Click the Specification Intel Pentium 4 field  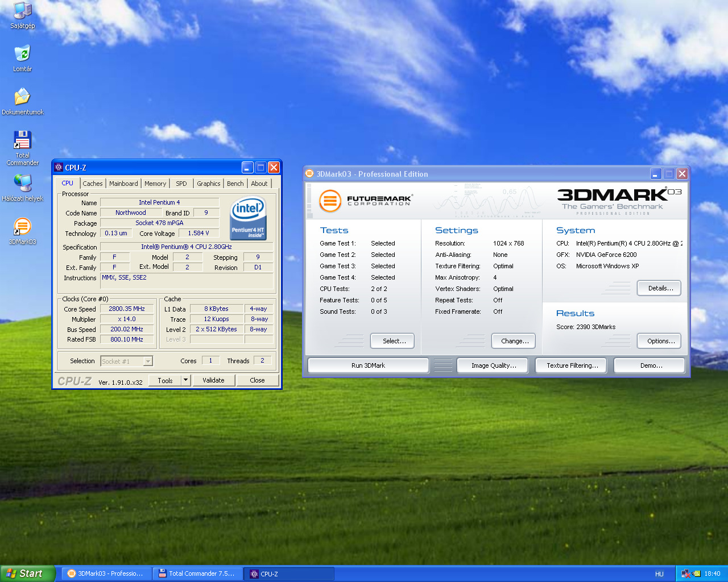click(187, 247)
